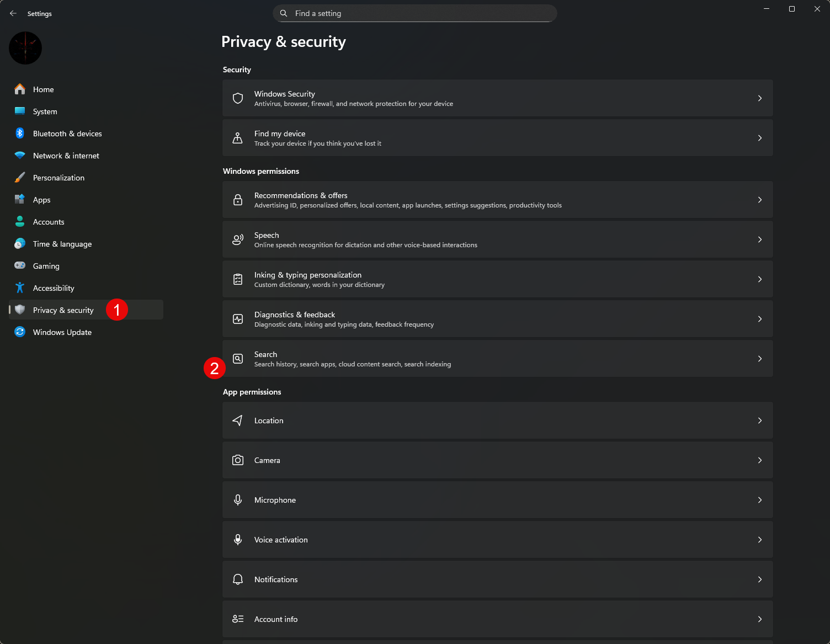Open Inking & typing personalization chevron
The width and height of the screenshot is (830, 644).
[760, 279]
